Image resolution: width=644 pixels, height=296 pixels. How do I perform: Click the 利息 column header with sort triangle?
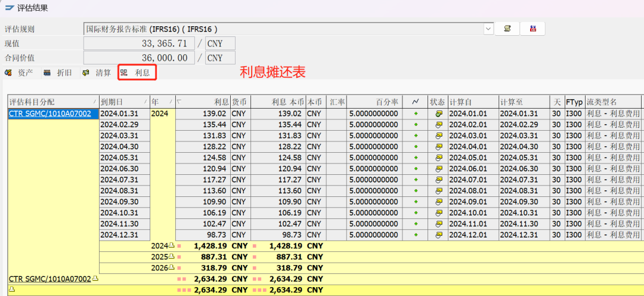coord(203,102)
